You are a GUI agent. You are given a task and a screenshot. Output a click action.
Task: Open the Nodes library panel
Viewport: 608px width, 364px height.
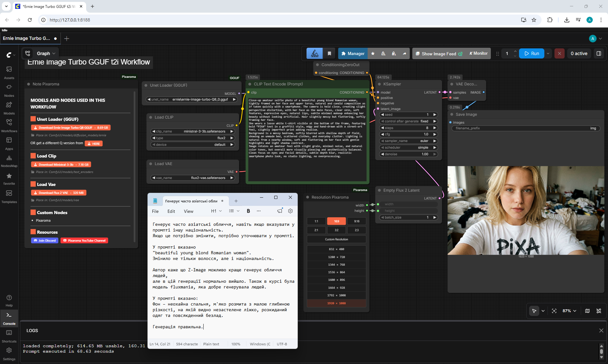coord(9,90)
